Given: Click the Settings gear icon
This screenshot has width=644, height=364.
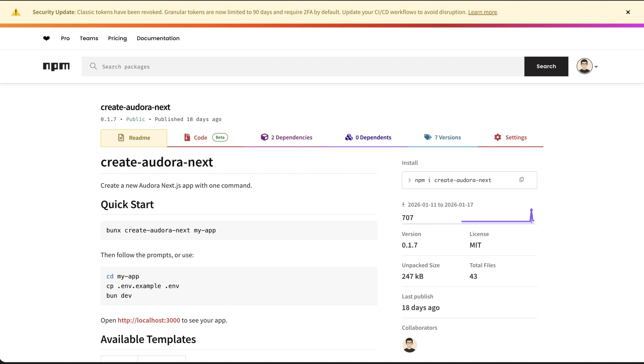Looking at the screenshot, I should [497, 137].
